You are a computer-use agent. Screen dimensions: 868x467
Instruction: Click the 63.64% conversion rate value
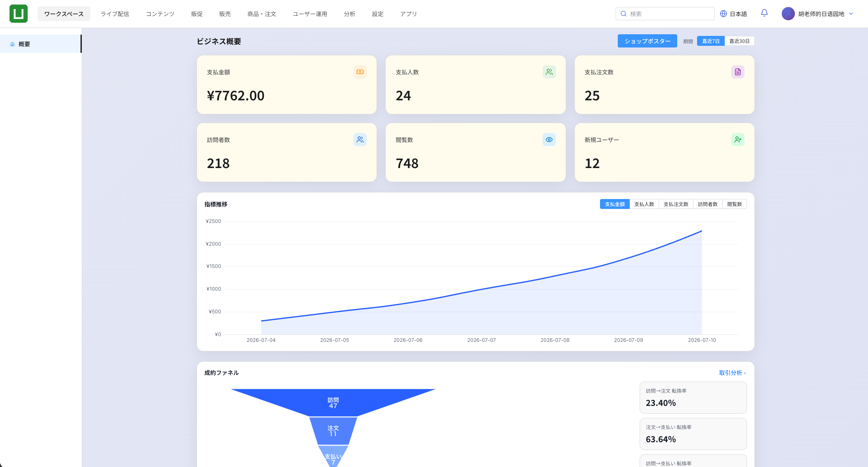point(661,439)
